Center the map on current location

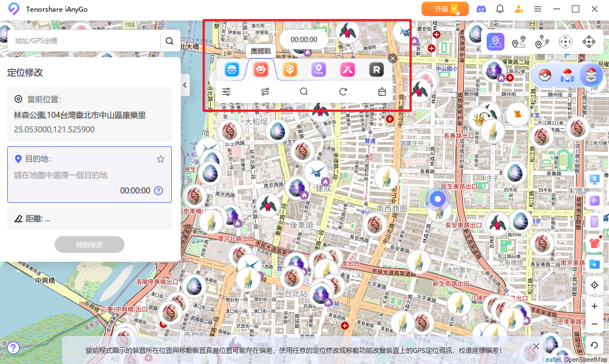tap(594, 285)
